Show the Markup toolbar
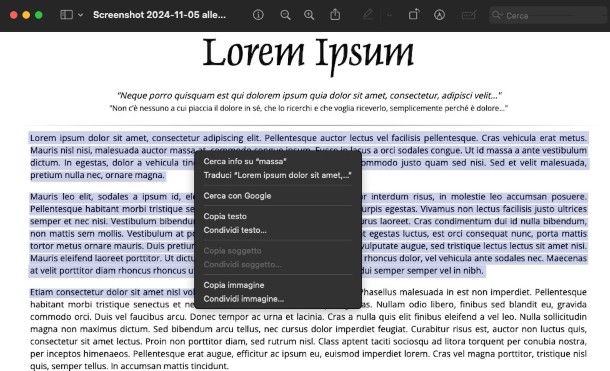 439,15
